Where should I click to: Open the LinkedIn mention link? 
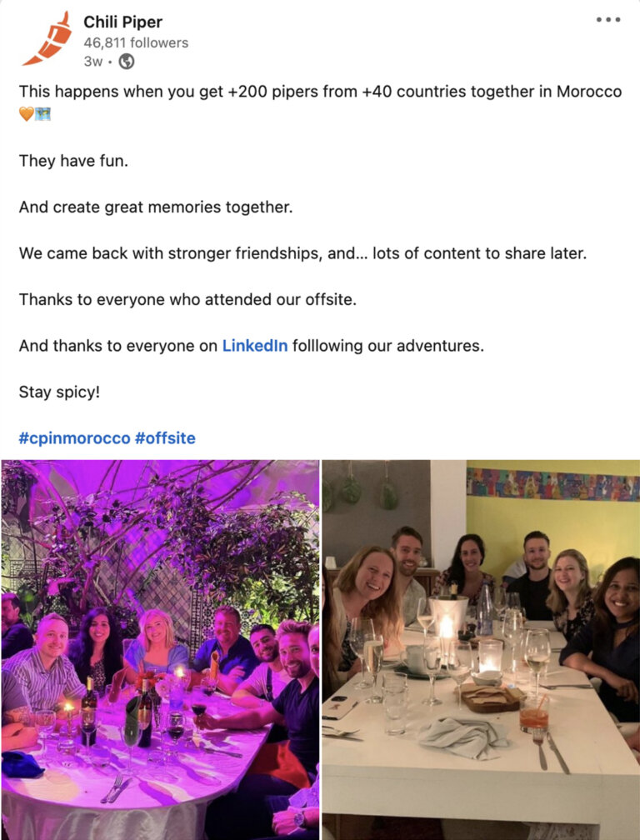pyautogui.click(x=255, y=345)
